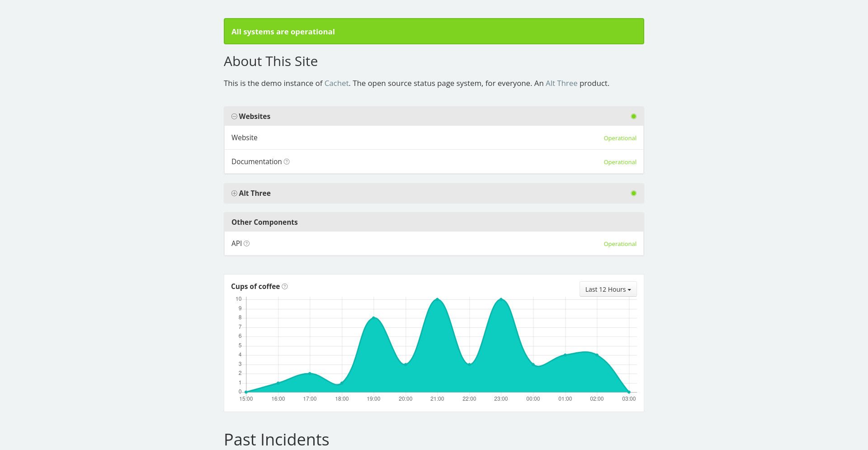Click the Cups of coffee chart title

[255, 286]
